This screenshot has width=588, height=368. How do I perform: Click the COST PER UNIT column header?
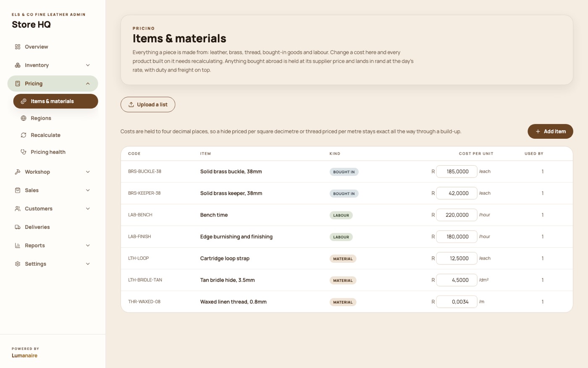coord(476,154)
